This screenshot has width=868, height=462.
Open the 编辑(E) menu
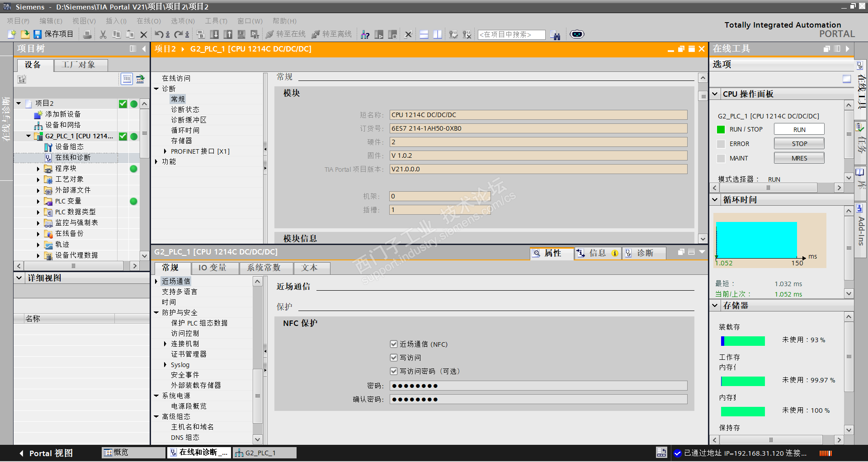51,21
